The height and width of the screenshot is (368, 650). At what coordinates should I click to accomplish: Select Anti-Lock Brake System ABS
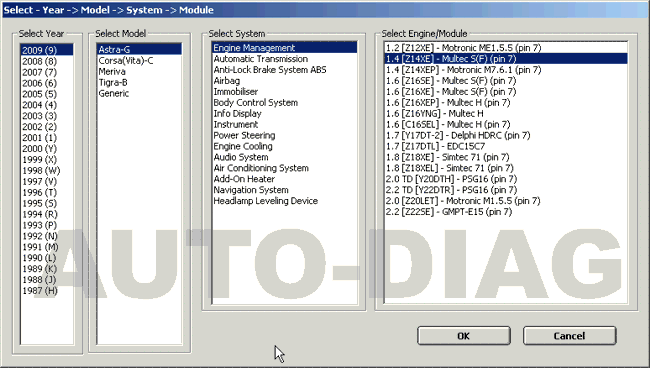point(284,70)
